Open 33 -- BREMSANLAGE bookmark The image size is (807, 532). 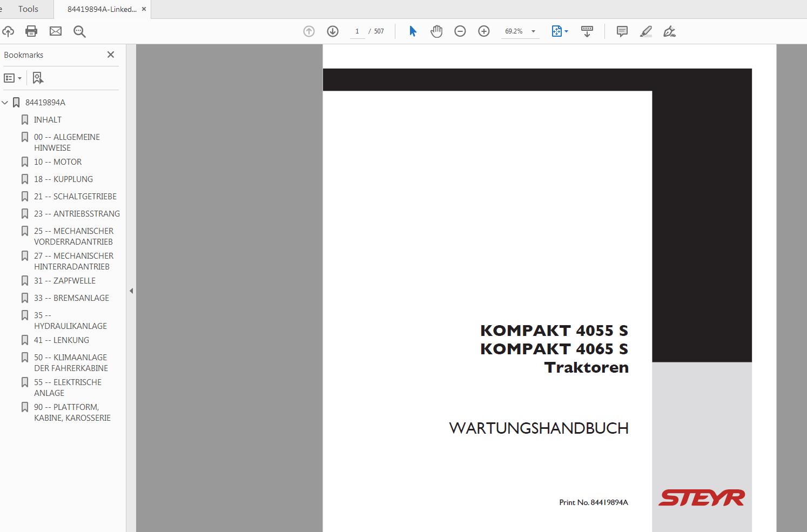point(71,298)
